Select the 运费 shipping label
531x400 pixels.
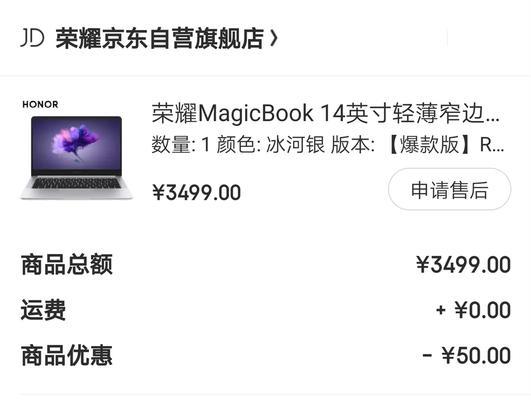(43, 310)
